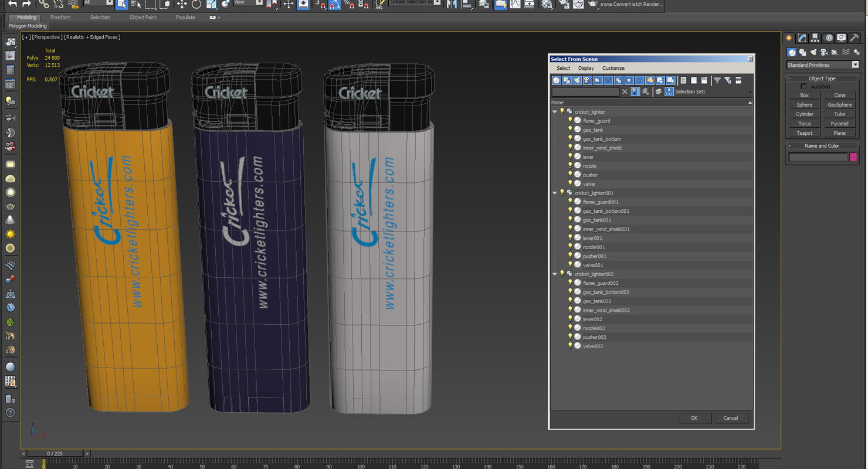Open the Utilities hammer tab
The image size is (868, 469).
point(855,38)
